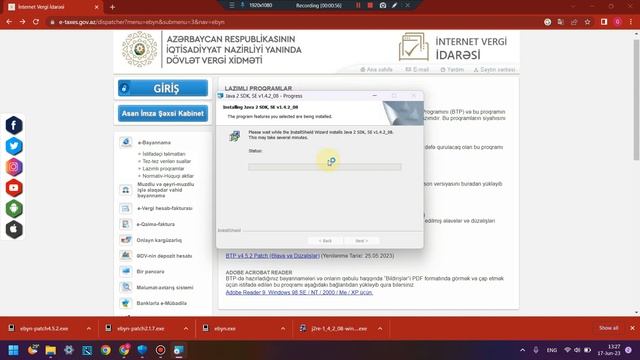The height and width of the screenshot is (360, 640).
Task: Click the e-Bəyannamə sidebar icon
Action: click(x=126, y=142)
